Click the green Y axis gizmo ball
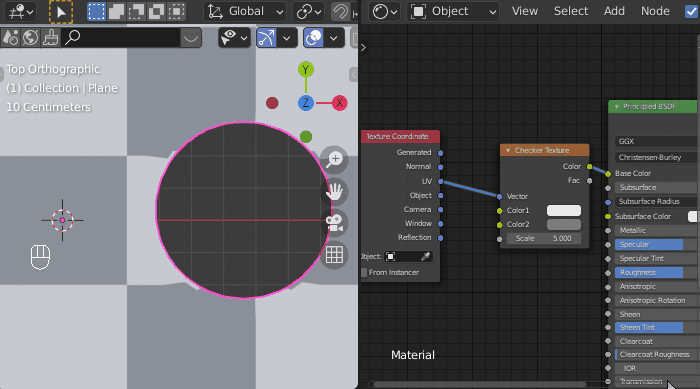 [306, 70]
